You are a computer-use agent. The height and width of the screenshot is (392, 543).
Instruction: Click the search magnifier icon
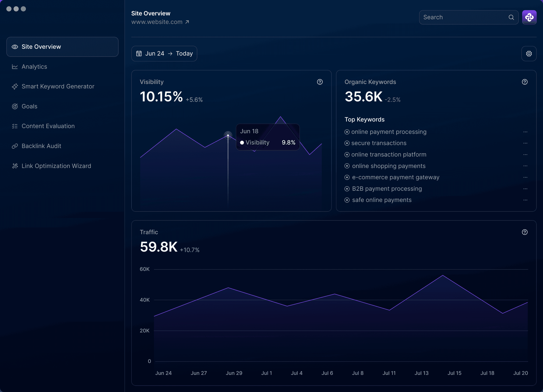tap(511, 17)
